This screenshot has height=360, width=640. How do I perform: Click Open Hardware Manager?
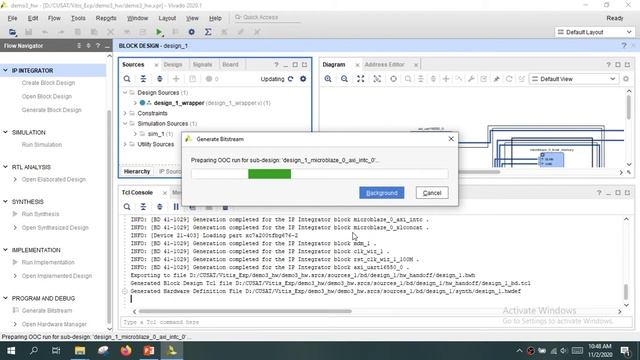tap(54, 324)
